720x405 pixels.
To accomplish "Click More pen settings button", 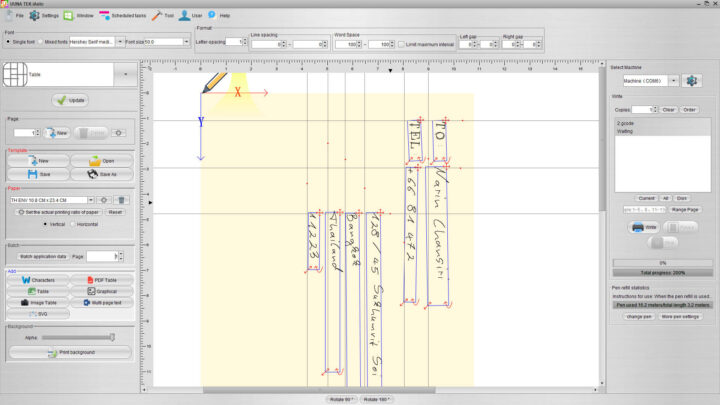I will coord(680,317).
